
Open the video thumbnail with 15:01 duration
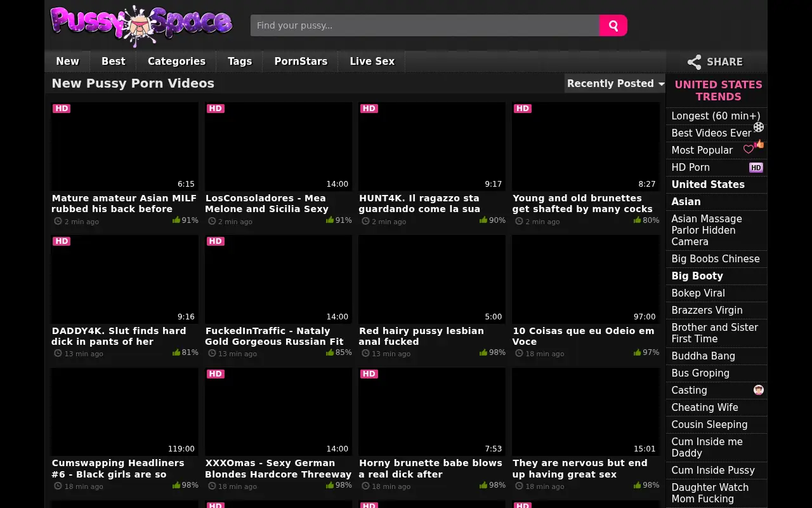tap(586, 412)
